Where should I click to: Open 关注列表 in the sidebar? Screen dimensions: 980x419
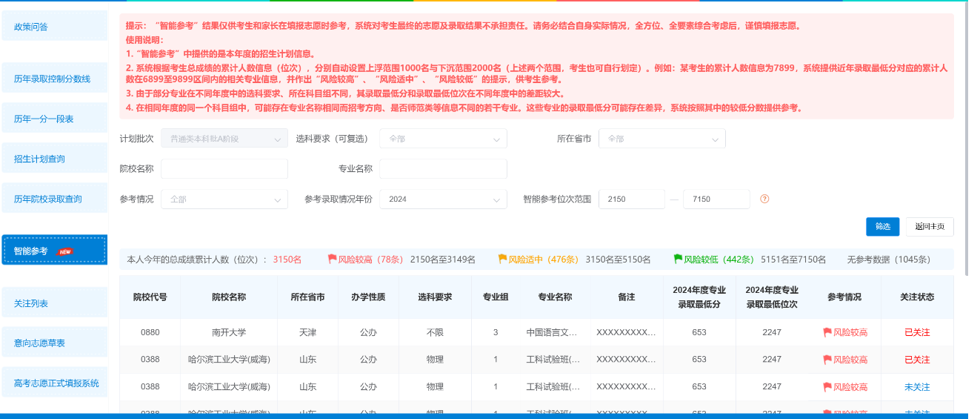click(x=55, y=303)
